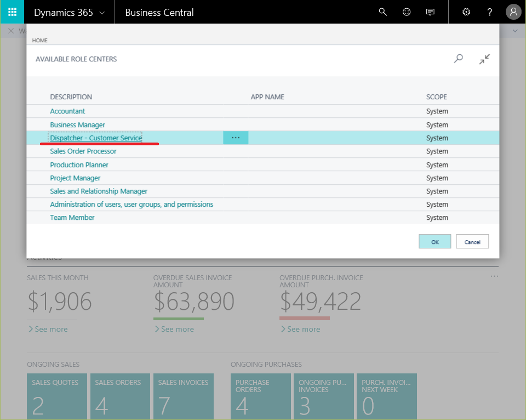Pick Dispatcher - Customer Service role
526x420 pixels.
96,138
